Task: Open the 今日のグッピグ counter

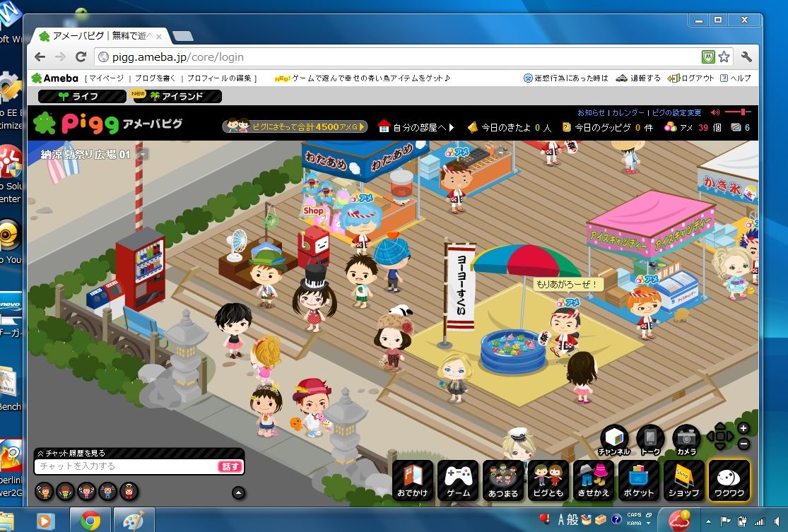Action: pyautogui.click(x=608, y=128)
